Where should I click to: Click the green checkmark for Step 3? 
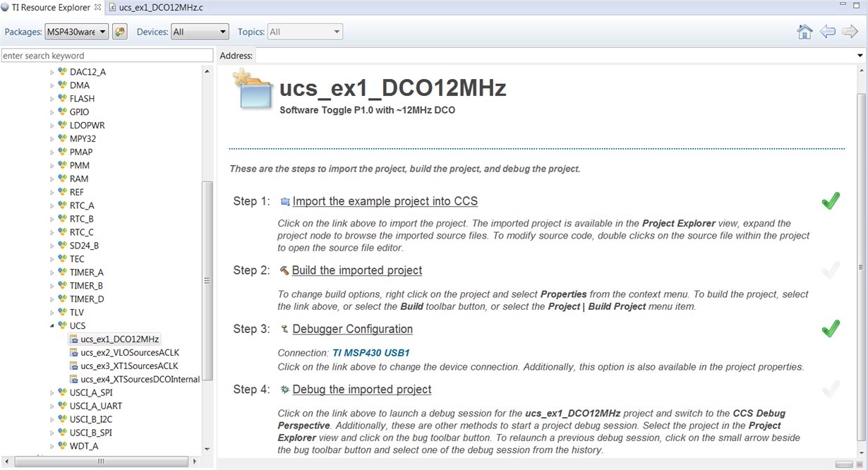[x=831, y=328]
